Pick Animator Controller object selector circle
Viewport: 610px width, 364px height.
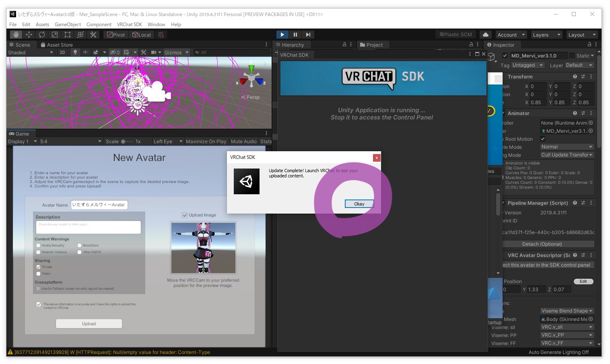tap(591, 123)
